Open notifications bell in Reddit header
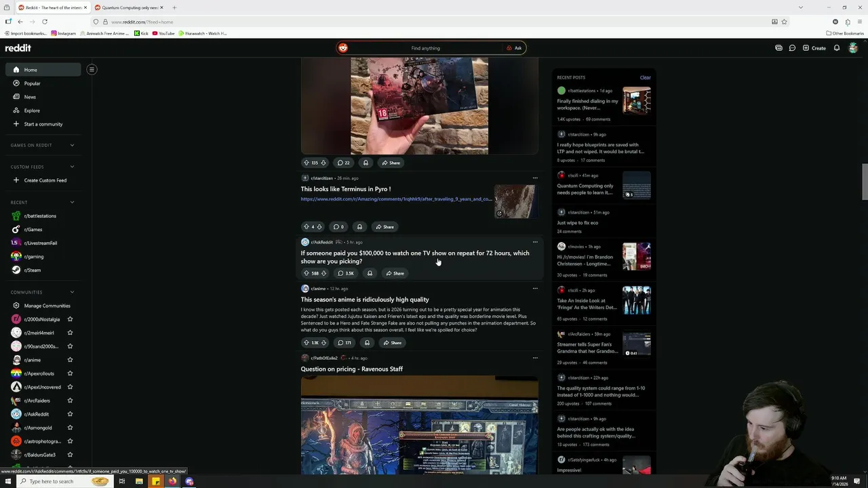 pyautogui.click(x=837, y=48)
